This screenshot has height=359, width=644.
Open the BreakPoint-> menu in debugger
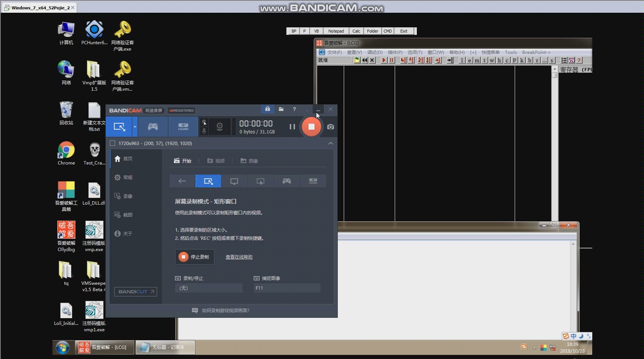point(536,52)
